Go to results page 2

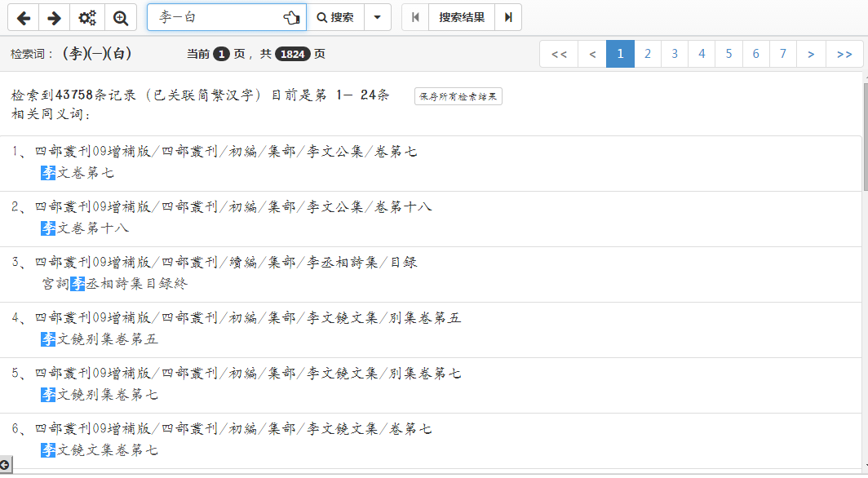[648, 54]
